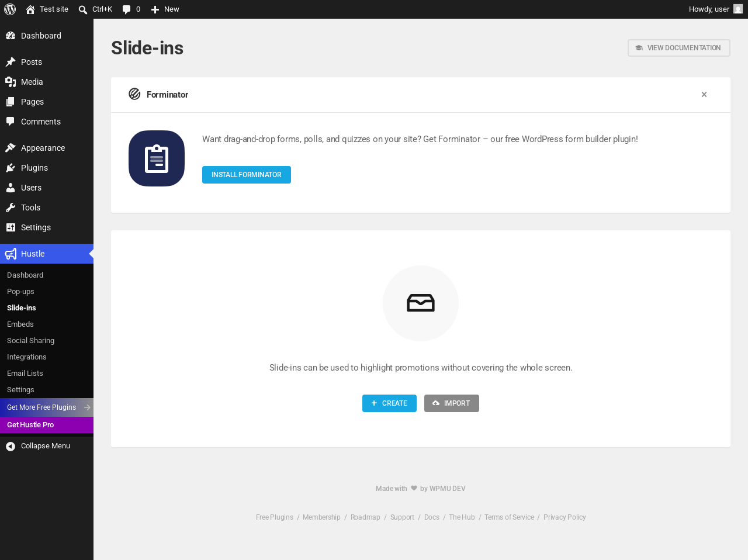Open Integrations in the Hustle submenu
748x560 pixels.
(x=27, y=357)
